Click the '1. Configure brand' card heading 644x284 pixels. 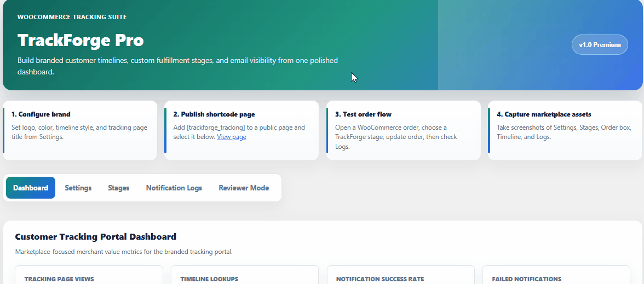pos(41,114)
